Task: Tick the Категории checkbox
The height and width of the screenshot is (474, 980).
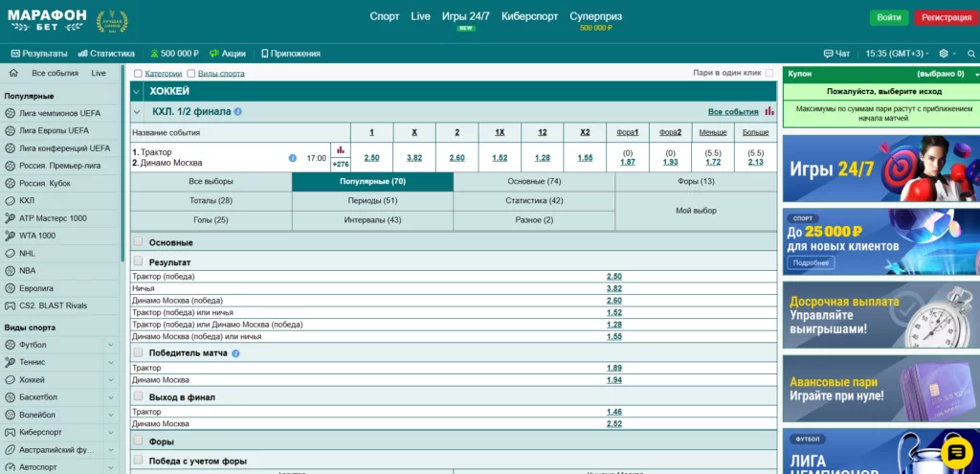Action: (139, 74)
